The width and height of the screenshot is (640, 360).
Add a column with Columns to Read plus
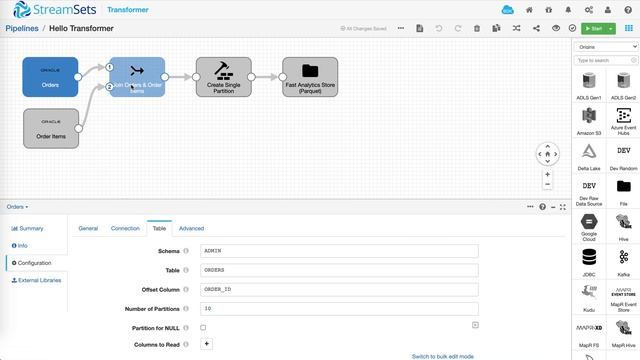(207, 344)
